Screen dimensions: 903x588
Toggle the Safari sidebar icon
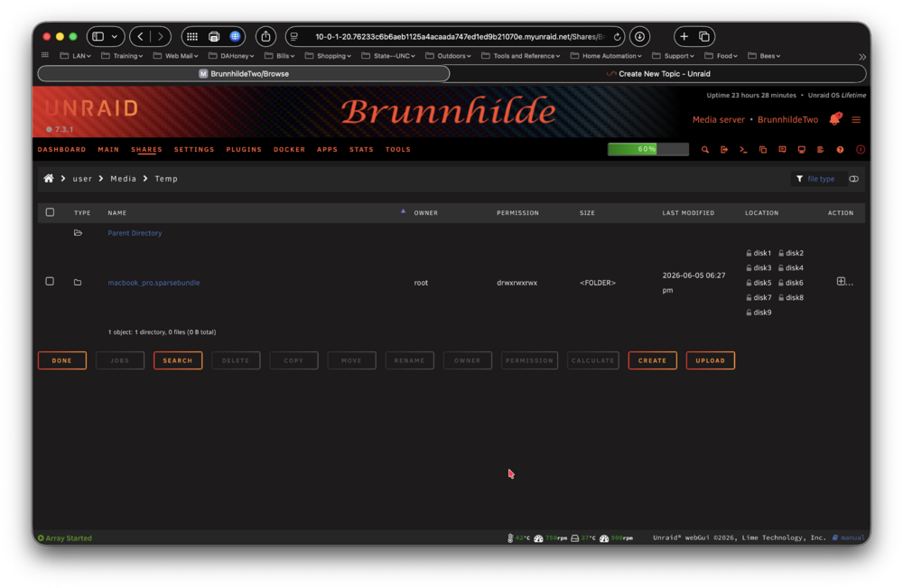click(98, 36)
